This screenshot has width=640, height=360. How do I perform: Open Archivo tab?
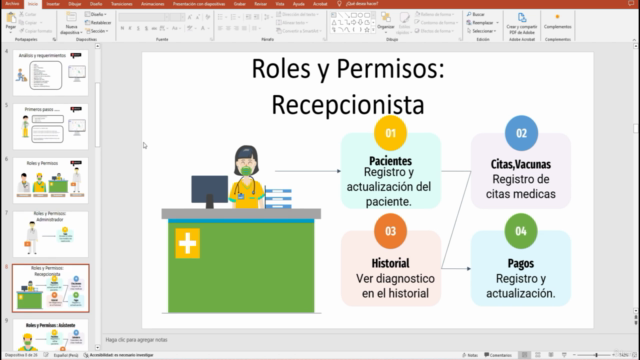[x=12, y=4]
